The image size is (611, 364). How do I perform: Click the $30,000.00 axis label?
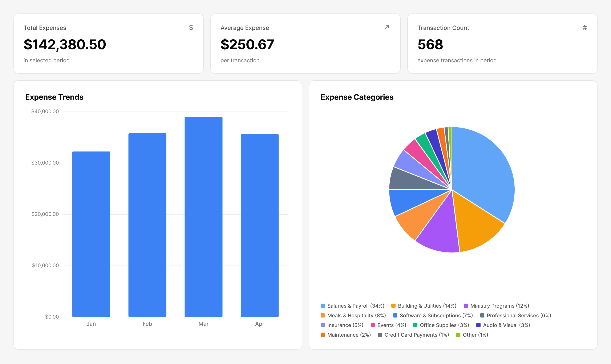[45, 163]
